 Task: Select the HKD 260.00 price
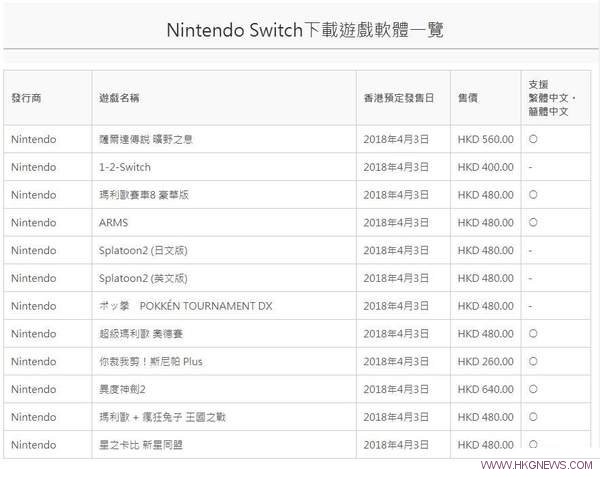pos(485,361)
